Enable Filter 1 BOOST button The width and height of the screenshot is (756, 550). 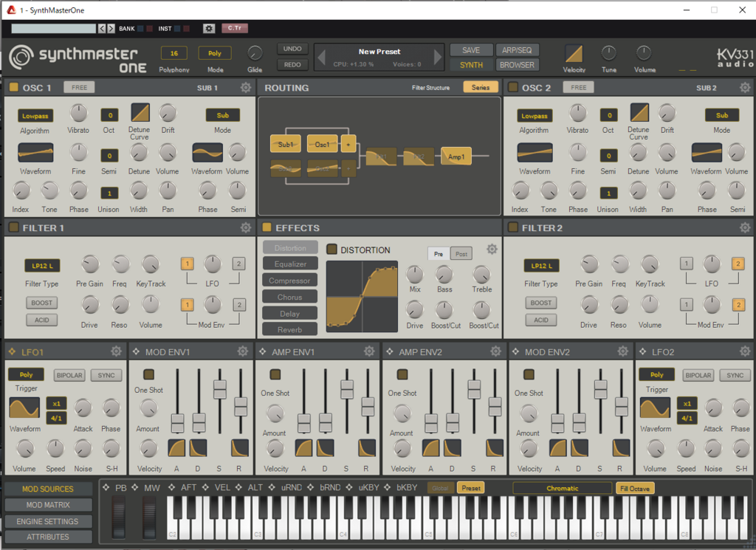click(x=42, y=303)
